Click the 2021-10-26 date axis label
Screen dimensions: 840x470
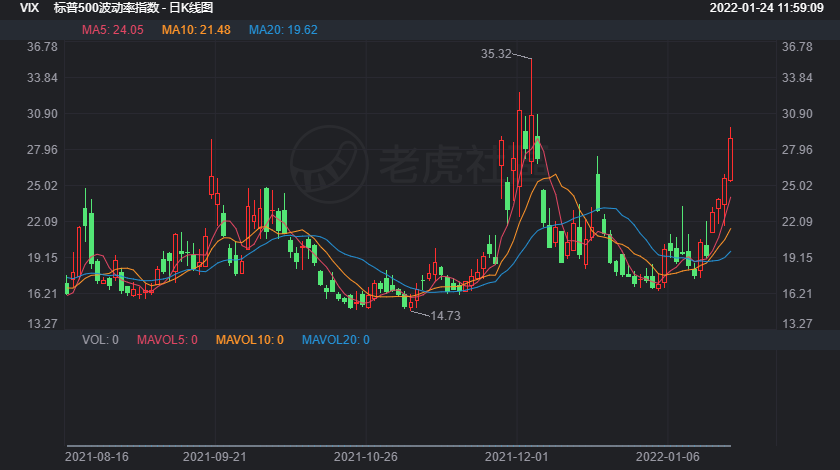click(x=366, y=457)
